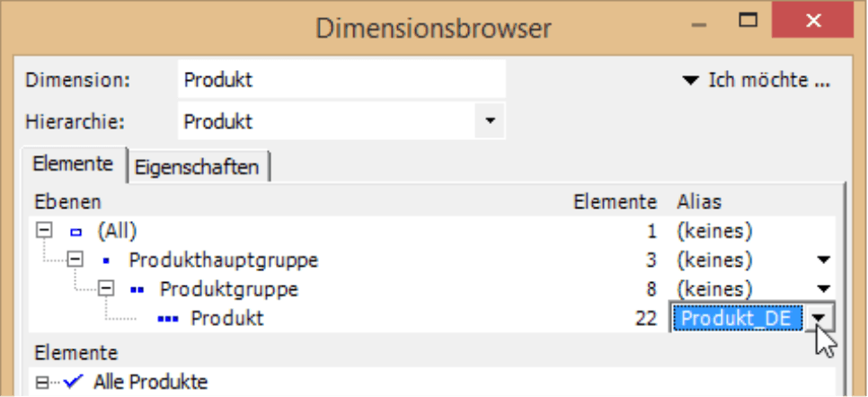Collapse the (All) tree node
Viewport: 868px width, 397px height.
coord(43,232)
